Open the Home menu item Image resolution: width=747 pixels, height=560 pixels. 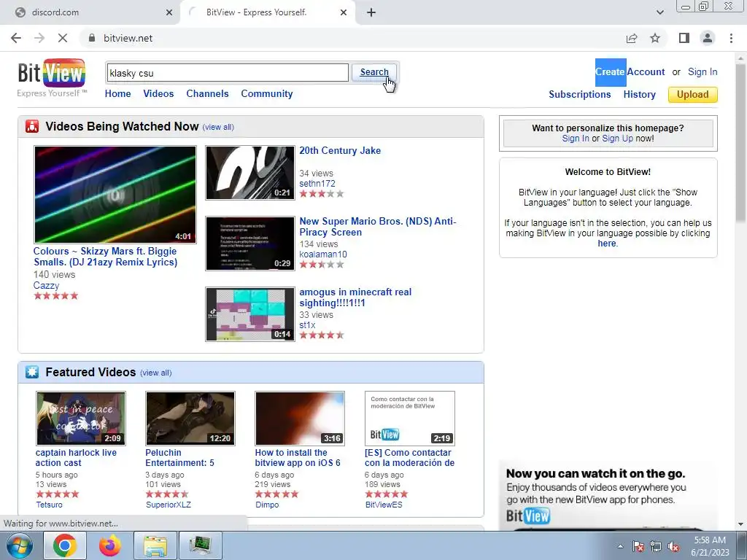[117, 94]
